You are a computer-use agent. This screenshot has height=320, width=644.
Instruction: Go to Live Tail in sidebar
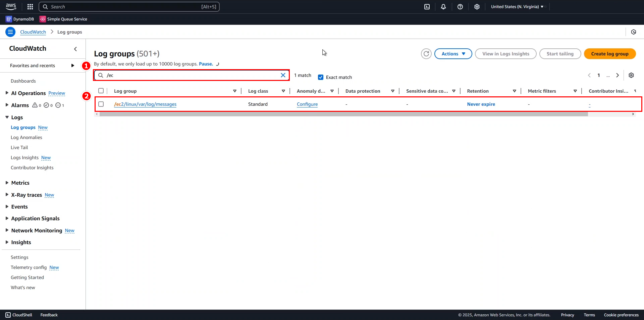pos(19,147)
